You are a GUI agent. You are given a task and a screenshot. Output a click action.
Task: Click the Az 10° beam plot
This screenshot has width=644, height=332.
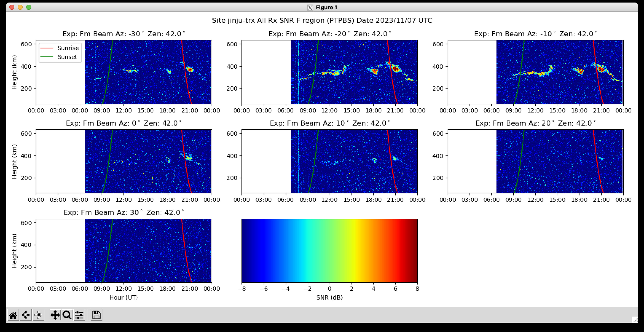330,161
